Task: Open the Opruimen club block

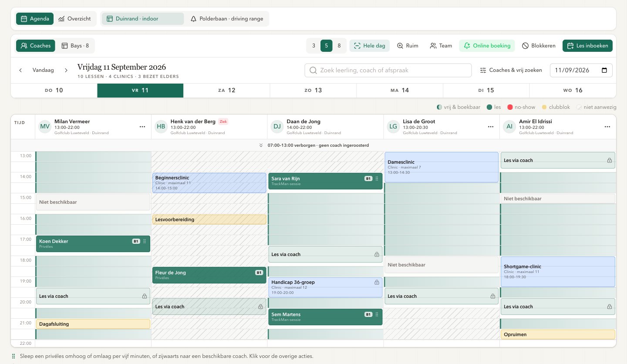Action: point(558,334)
